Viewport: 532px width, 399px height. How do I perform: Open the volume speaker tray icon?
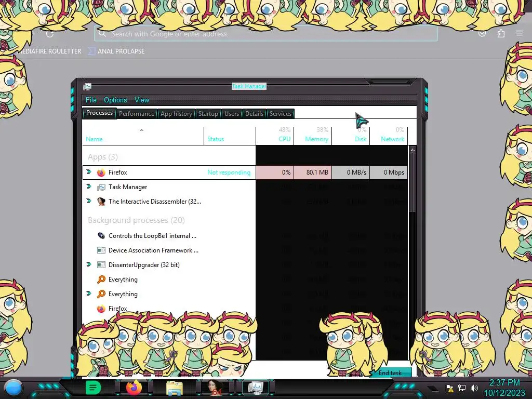[x=474, y=388]
